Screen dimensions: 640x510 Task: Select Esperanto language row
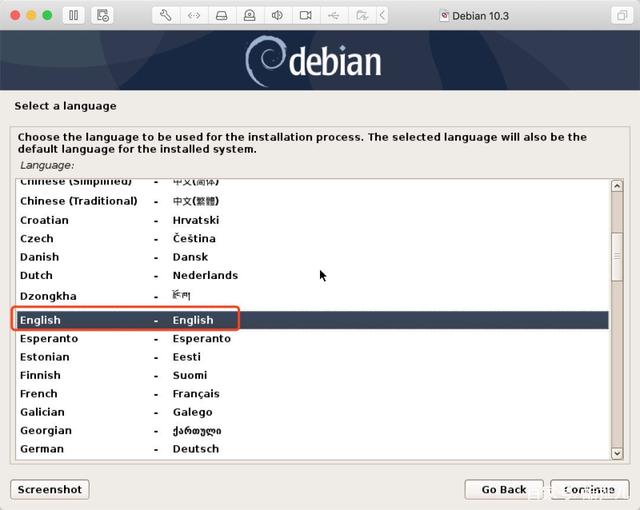click(x=312, y=339)
